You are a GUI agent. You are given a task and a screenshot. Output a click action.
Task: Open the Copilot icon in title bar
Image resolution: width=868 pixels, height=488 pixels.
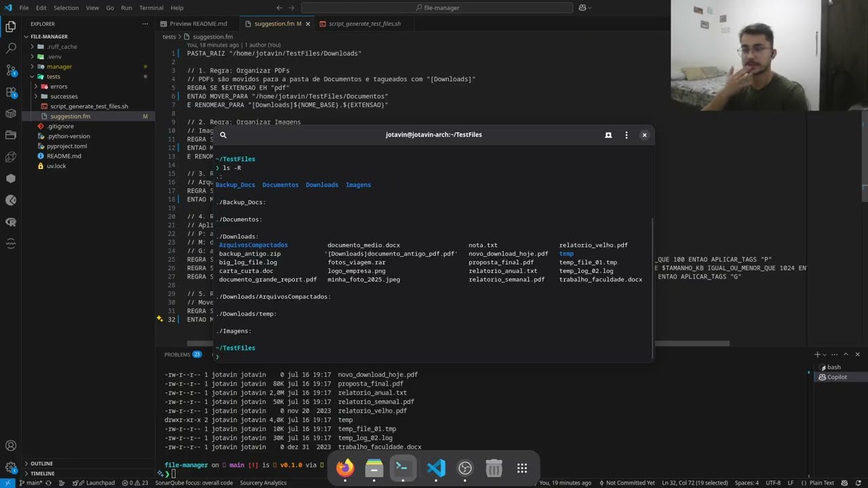[582, 7]
